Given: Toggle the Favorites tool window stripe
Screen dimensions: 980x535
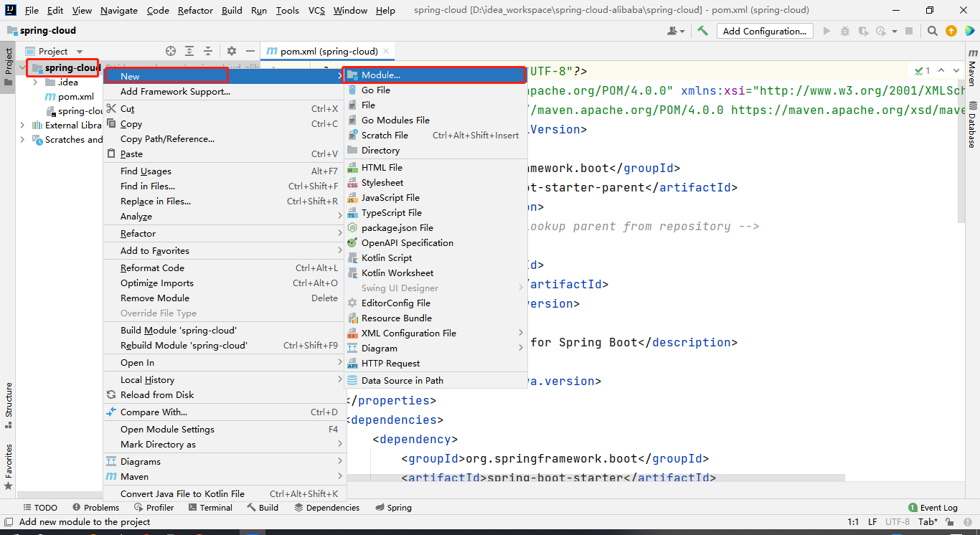Looking at the screenshot, I should tap(8, 466).
